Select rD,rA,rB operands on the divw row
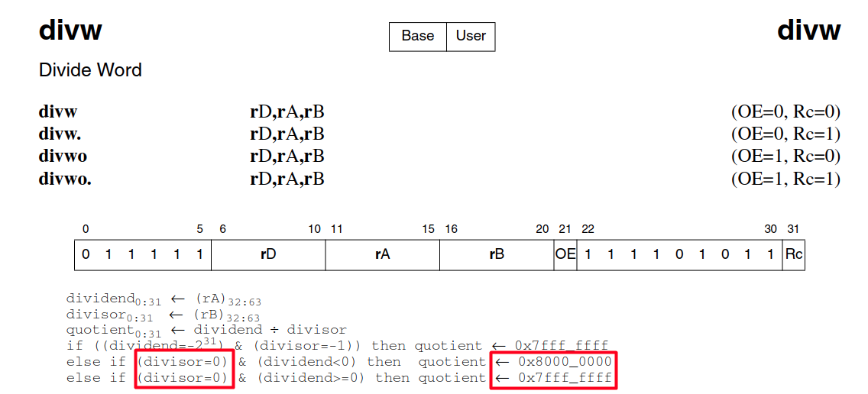The width and height of the screenshot is (868, 394). [x=287, y=112]
